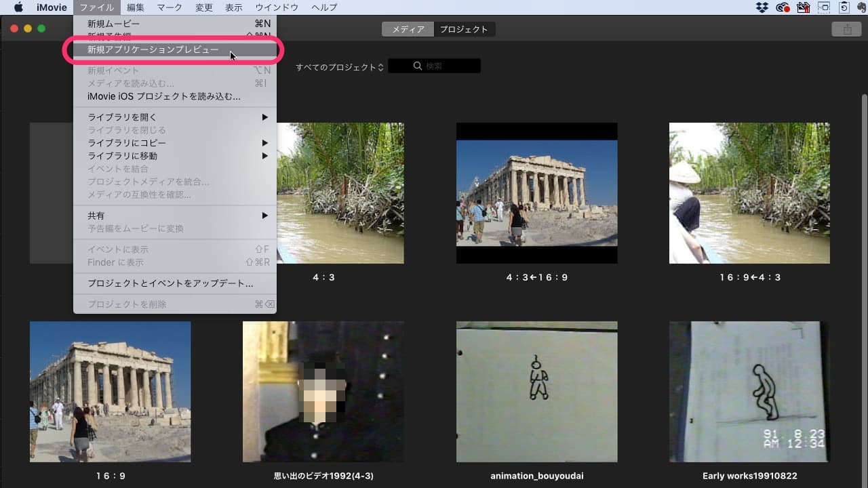Click the Time Machine style backup icon

[x=844, y=7]
